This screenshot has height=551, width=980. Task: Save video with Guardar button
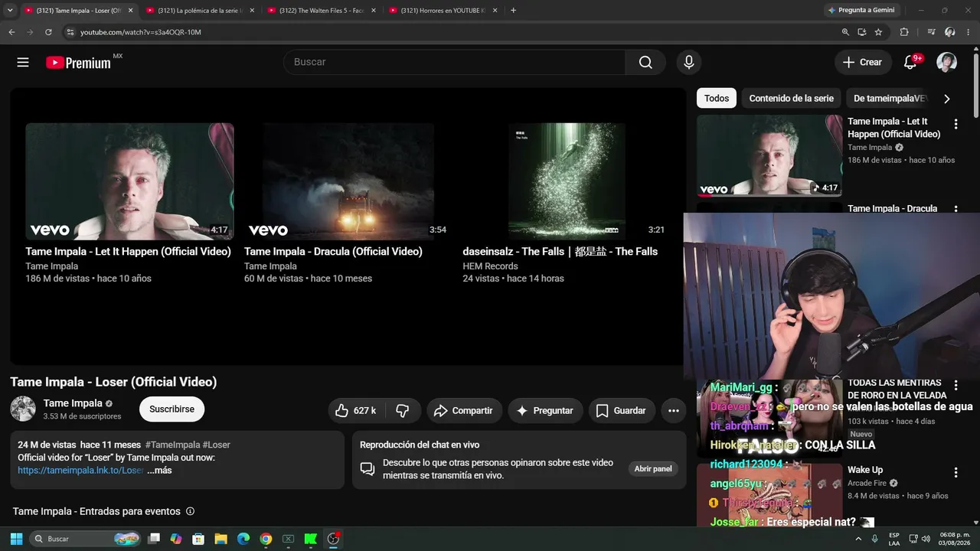[622, 411]
